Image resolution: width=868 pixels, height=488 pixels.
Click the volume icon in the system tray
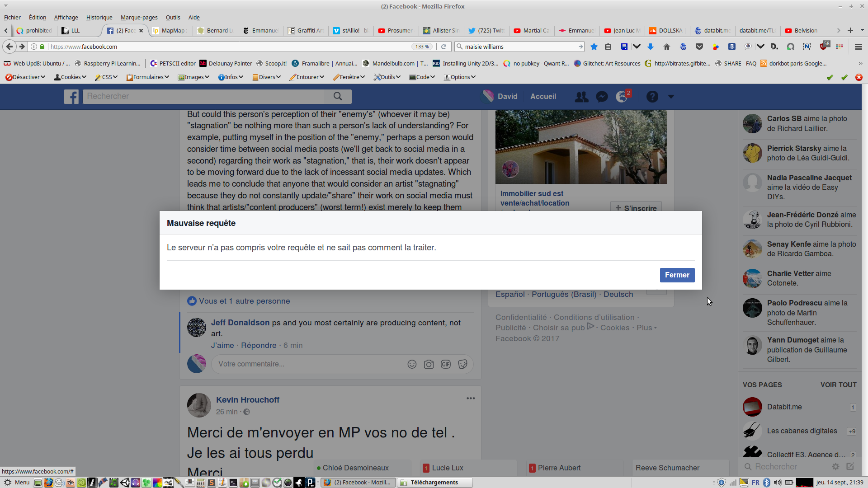(778, 483)
